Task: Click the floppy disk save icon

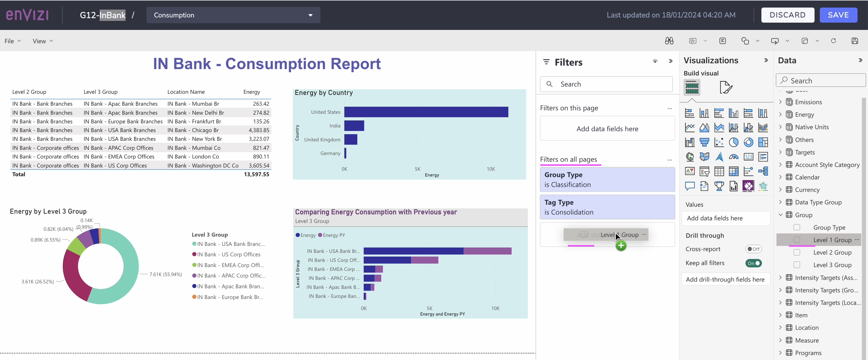Action: click(x=855, y=41)
